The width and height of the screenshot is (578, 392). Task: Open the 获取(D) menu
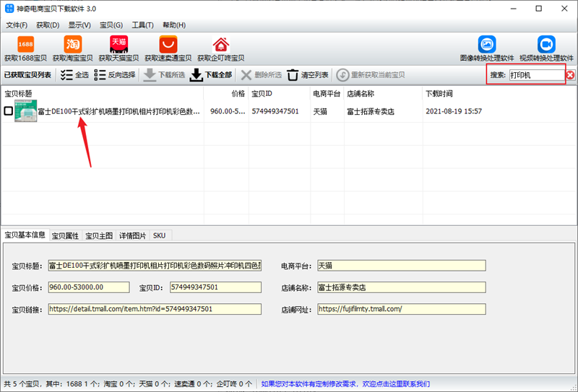tap(48, 25)
